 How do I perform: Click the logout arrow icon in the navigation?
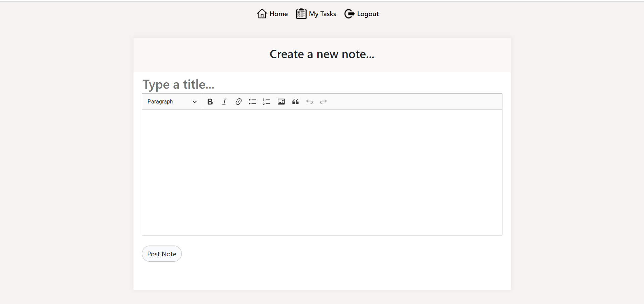point(350,14)
